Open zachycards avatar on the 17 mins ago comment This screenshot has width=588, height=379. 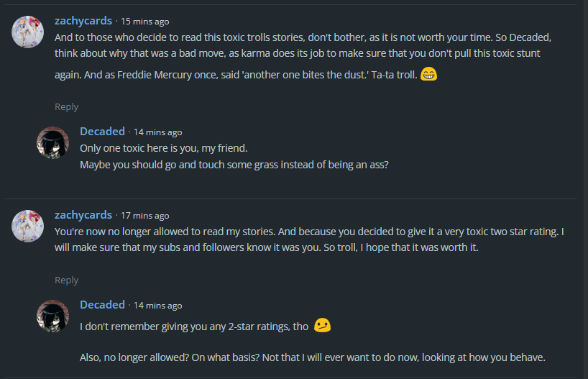pos(29,226)
